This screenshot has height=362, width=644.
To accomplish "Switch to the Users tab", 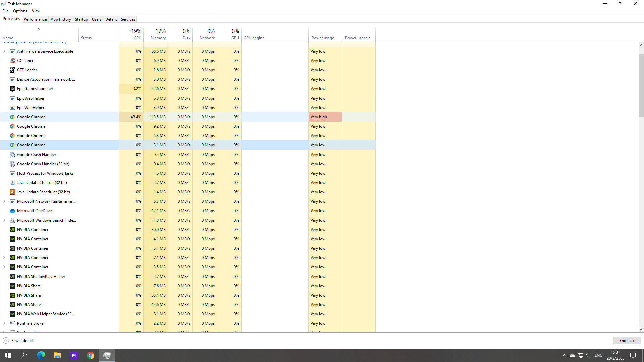I will [97, 19].
